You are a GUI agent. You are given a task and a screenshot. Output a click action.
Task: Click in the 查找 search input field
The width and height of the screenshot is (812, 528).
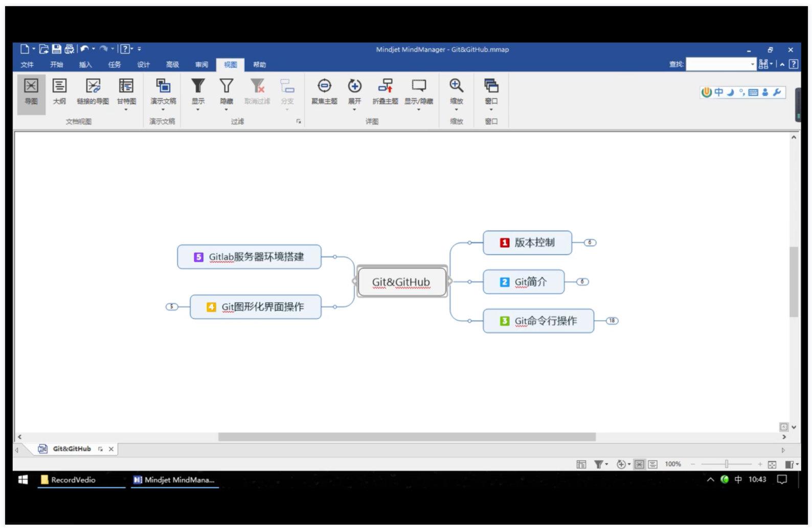click(x=717, y=64)
